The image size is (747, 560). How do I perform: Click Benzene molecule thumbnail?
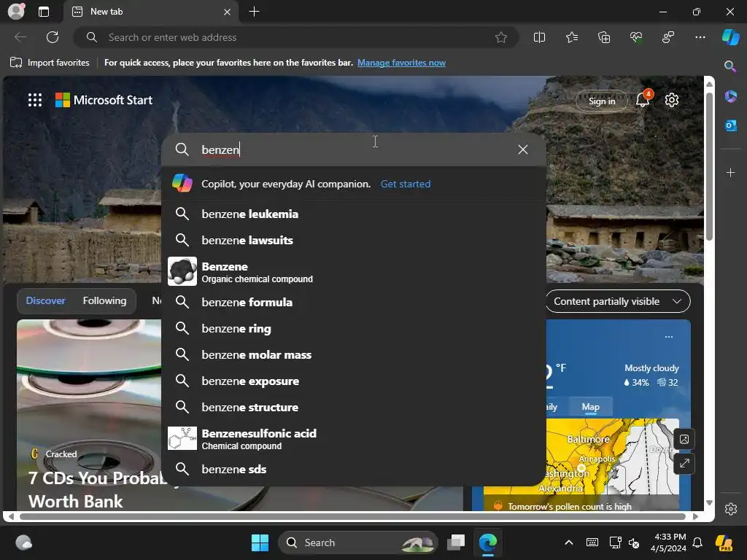click(x=182, y=271)
